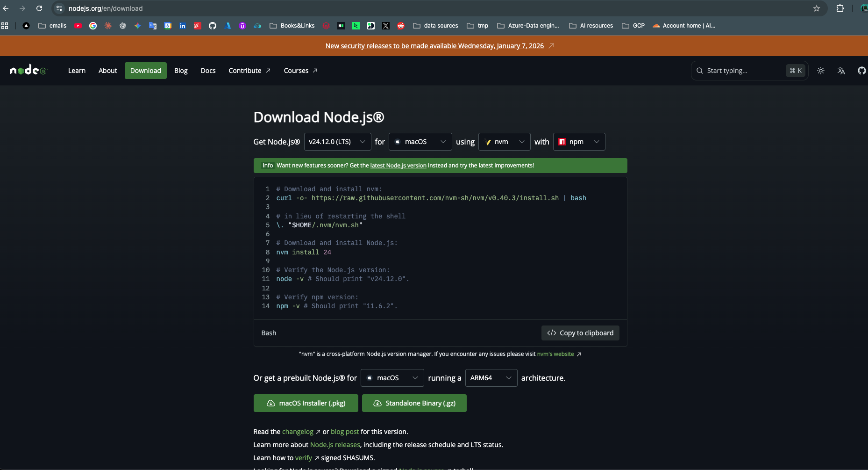Image resolution: width=868 pixels, height=470 pixels.
Task: Open the X bookmark in the bookmarks bar
Action: tap(386, 26)
